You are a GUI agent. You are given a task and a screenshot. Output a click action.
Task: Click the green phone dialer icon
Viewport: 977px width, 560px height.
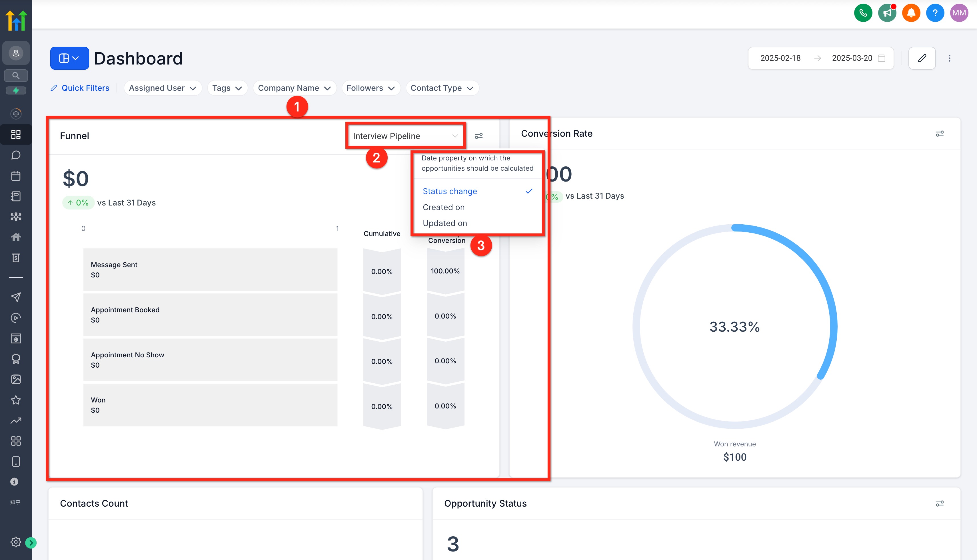click(x=863, y=13)
